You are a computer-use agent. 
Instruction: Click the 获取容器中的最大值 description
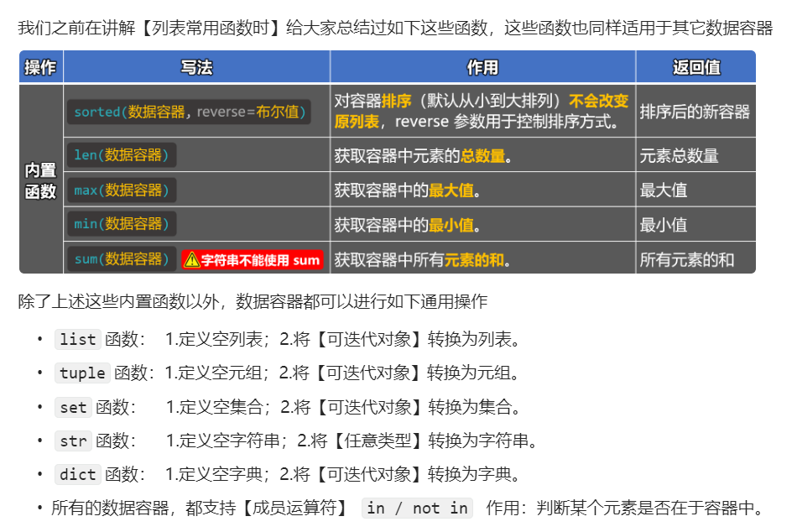tap(407, 190)
